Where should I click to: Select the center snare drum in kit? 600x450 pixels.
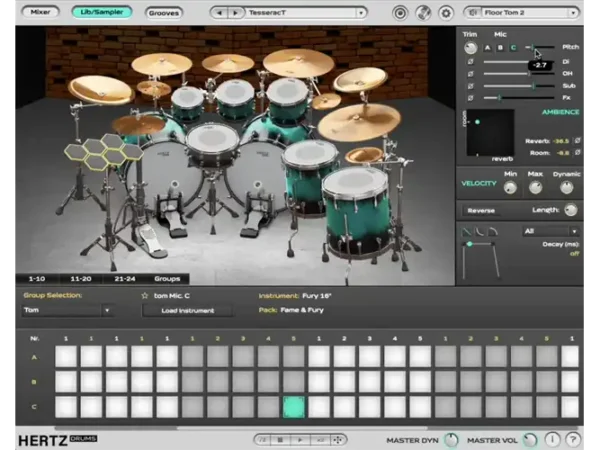tap(212, 144)
